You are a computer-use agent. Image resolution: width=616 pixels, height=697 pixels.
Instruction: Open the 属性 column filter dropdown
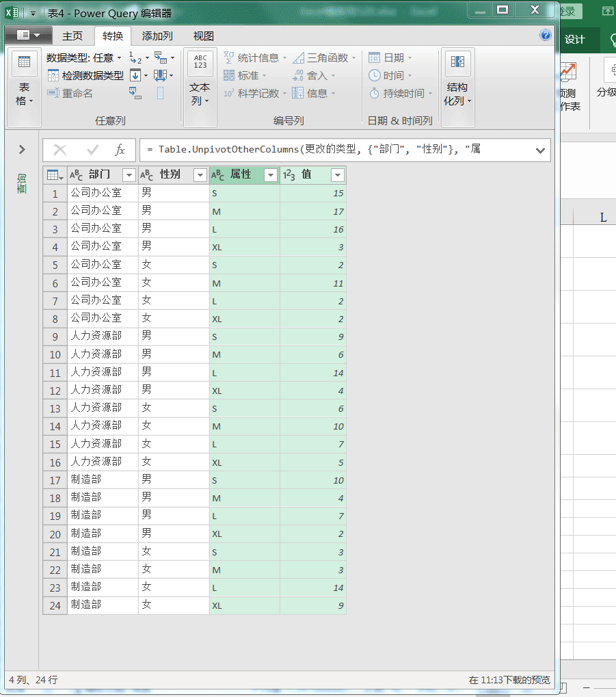point(271,175)
